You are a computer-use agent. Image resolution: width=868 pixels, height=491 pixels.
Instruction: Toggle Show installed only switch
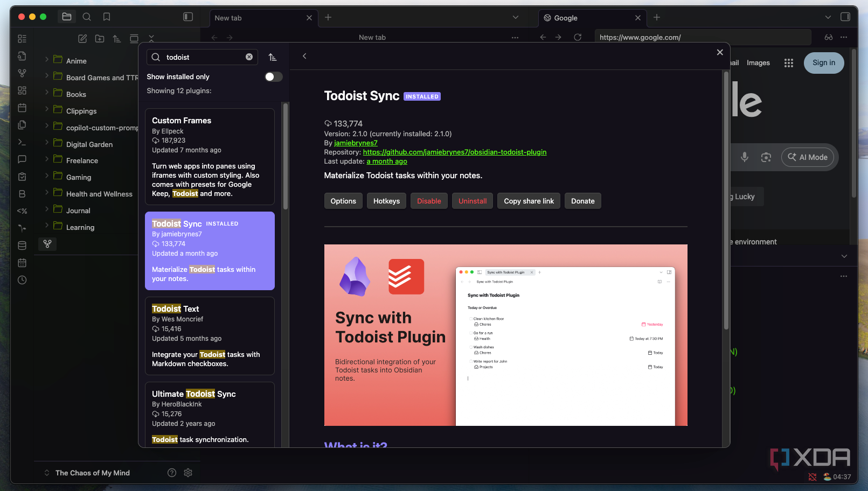click(273, 77)
